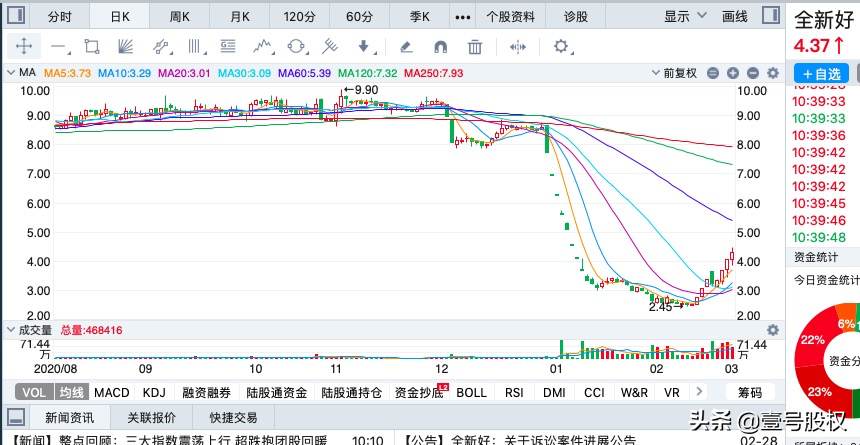
Task: Select the rectangle drawing tool
Action: (x=92, y=46)
